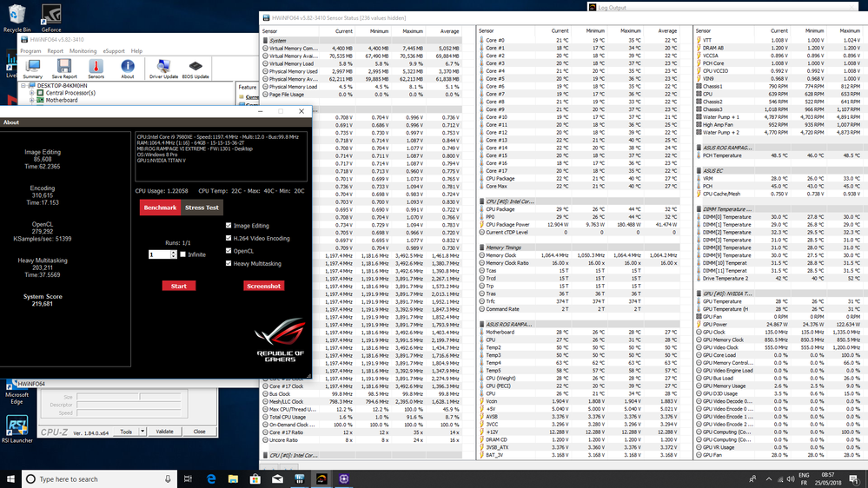Click the Runs count spinner arrows
Viewport: 868px width, 488px height.
click(x=174, y=254)
